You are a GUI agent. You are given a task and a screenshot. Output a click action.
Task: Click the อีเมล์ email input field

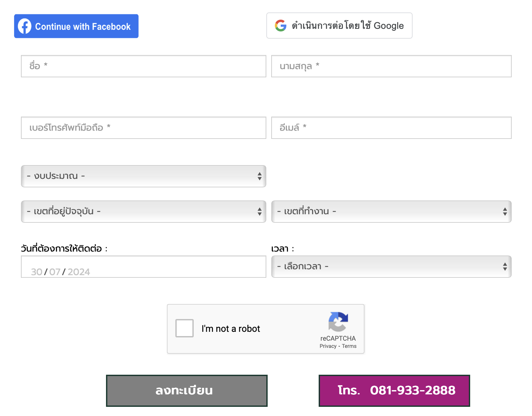(391, 128)
